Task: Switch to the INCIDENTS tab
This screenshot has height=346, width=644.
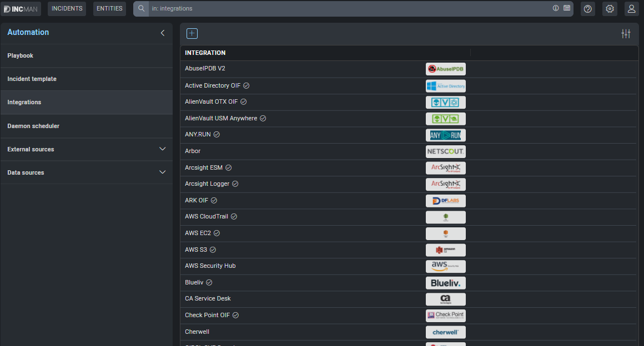Action: point(67,8)
